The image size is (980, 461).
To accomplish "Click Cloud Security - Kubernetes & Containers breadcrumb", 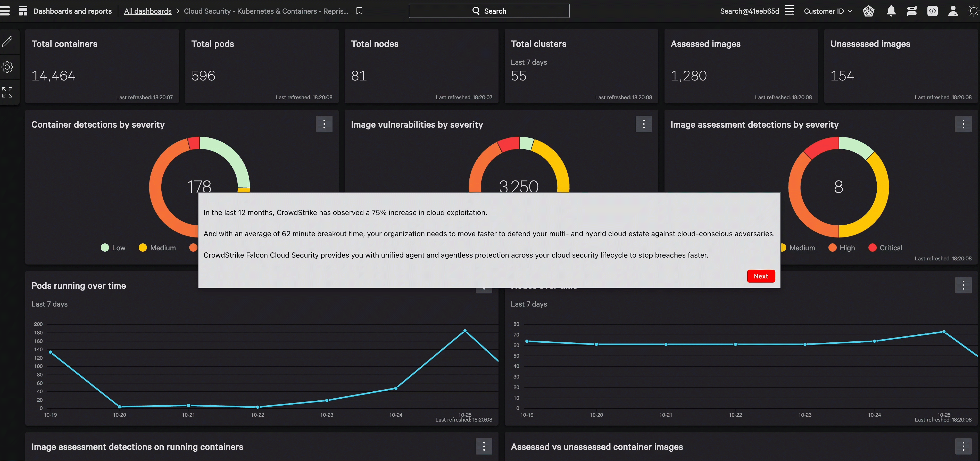I will (x=266, y=11).
